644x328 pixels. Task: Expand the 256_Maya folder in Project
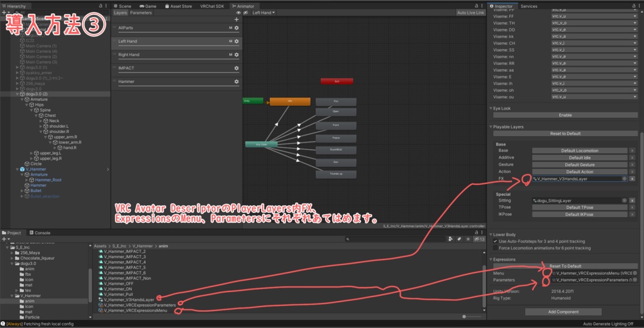pyautogui.click(x=12, y=253)
